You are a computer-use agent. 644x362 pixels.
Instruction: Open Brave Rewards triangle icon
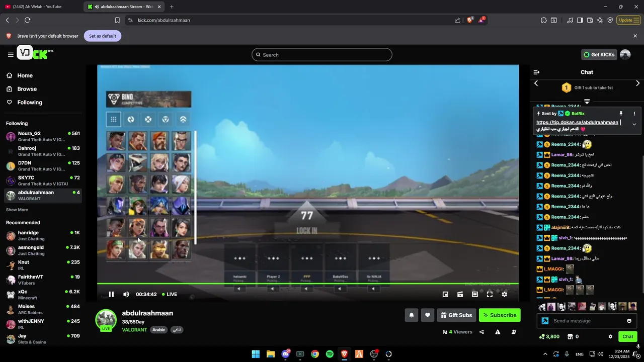[481, 20]
